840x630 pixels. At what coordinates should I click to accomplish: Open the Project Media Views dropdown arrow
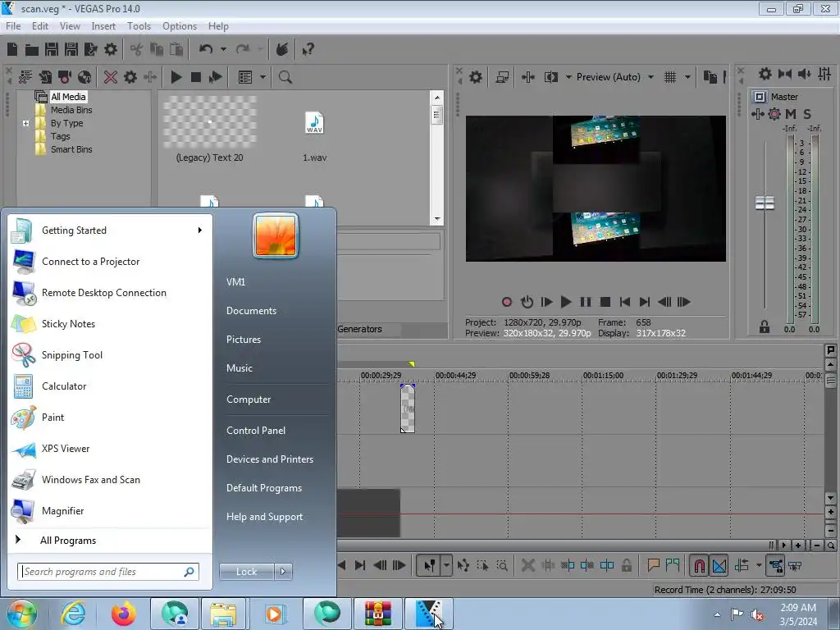coord(262,77)
